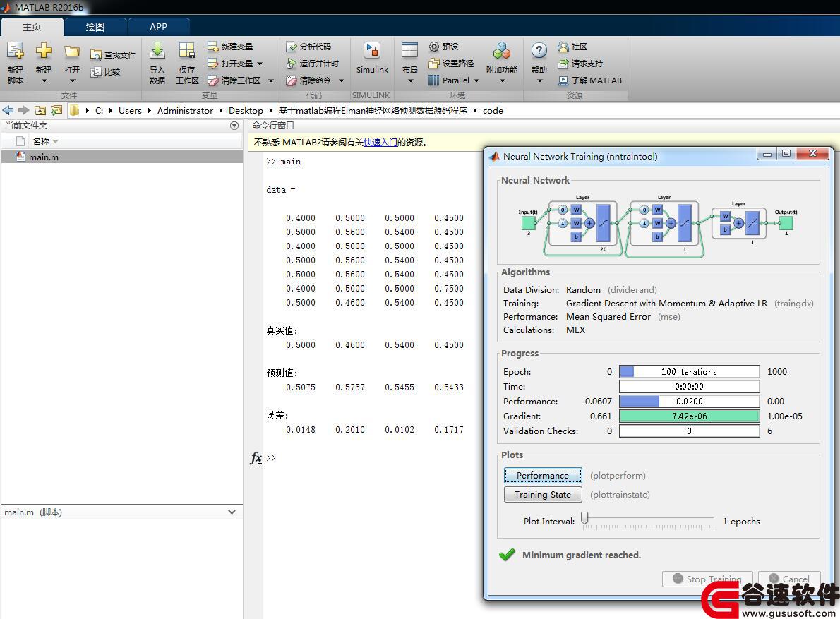The image size is (840, 619).
Task: Switch to the Plots (绘图) tab
Action: 95,27
